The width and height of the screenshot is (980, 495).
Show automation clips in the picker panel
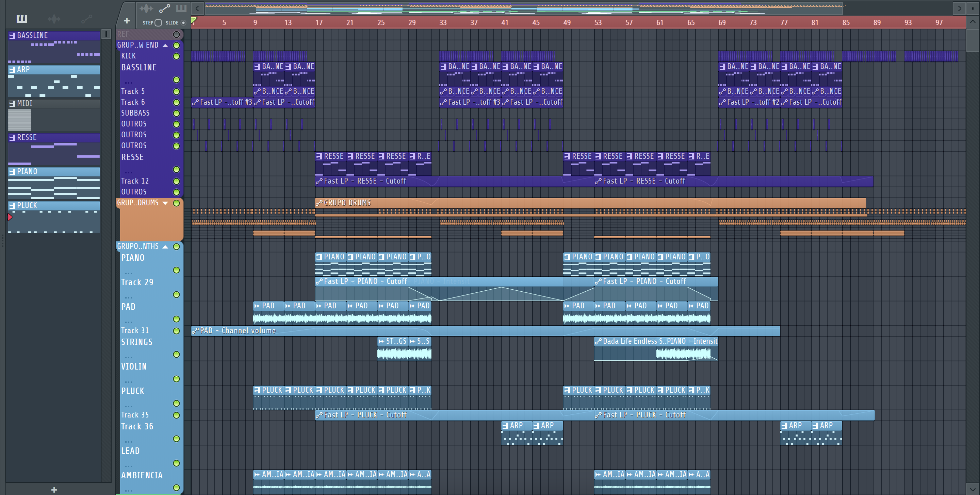click(86, 19)
